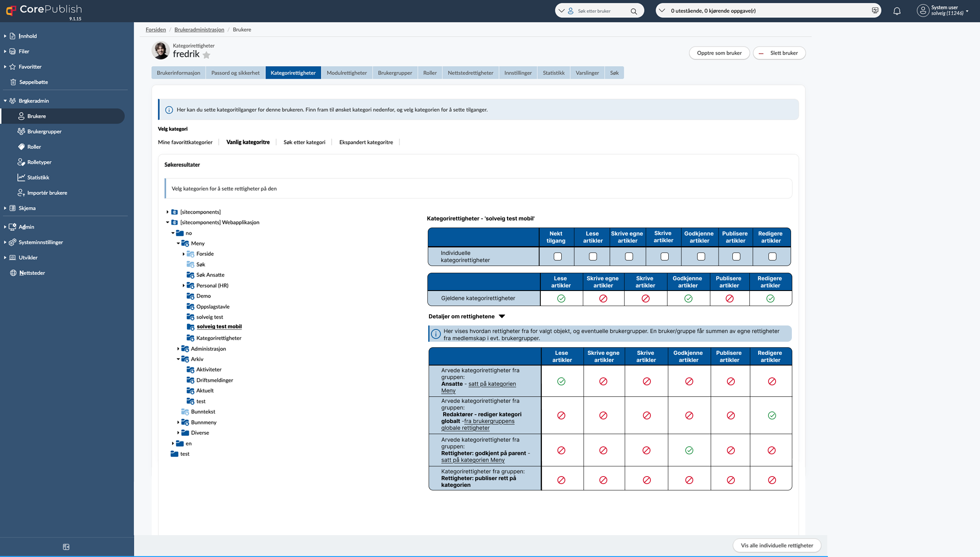
Task: Open the notifications bell icon
Action: click(897, 11)
